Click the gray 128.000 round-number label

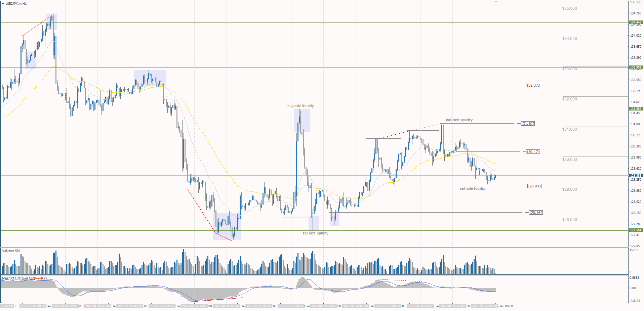[x=569, y=220]
